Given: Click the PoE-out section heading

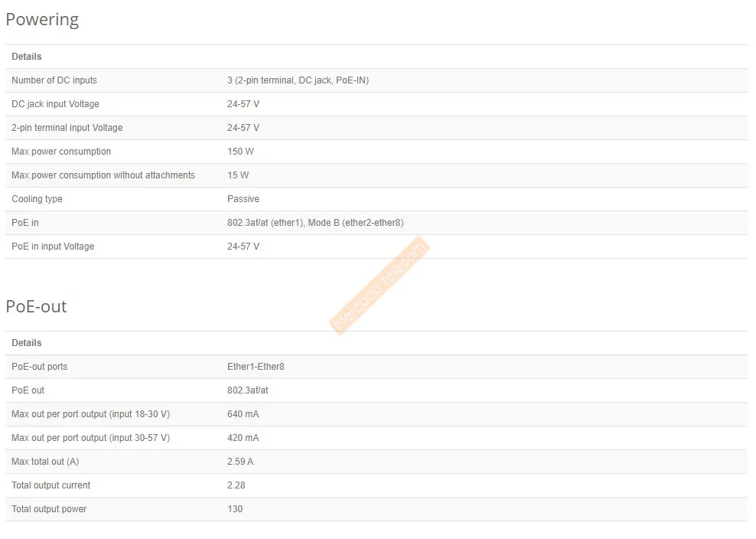Looking at the screenshot, I should (36, 306).
